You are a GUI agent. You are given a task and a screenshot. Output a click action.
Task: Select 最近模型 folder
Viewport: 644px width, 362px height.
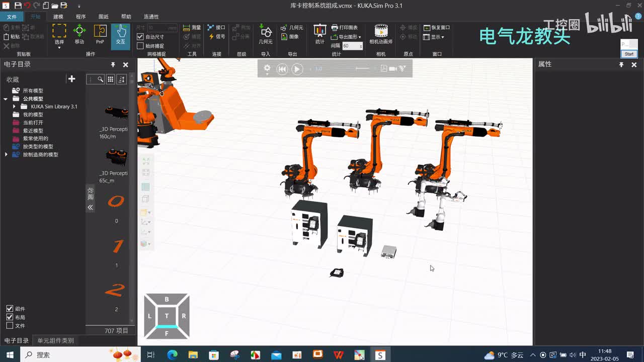[x=33, y=131]
